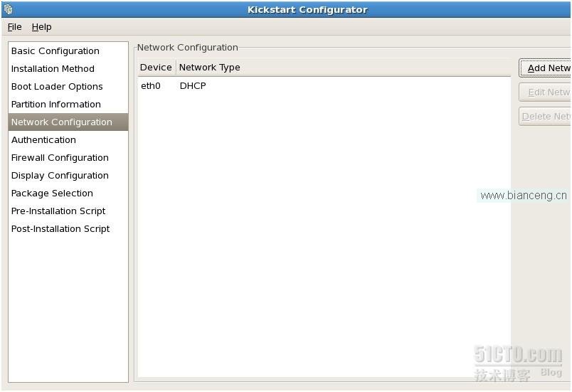572x392 pixels.
Task: Select the eth0 device row
Action: (x=324, y=86)
